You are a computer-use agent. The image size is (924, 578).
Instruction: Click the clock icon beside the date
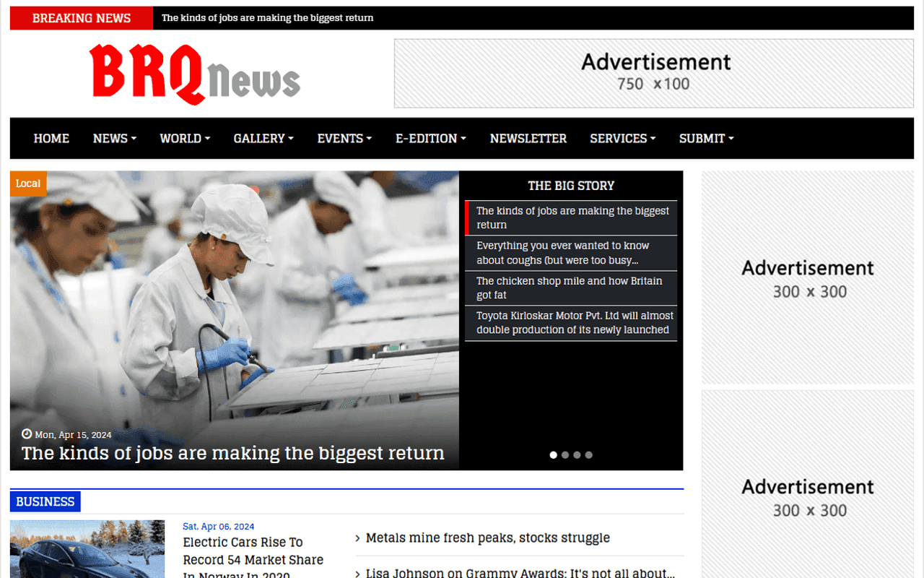click(27, 434)
